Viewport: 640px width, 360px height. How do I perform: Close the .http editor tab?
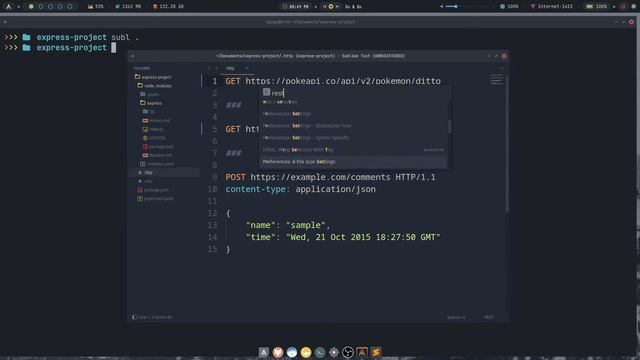(x=247, y=68)
